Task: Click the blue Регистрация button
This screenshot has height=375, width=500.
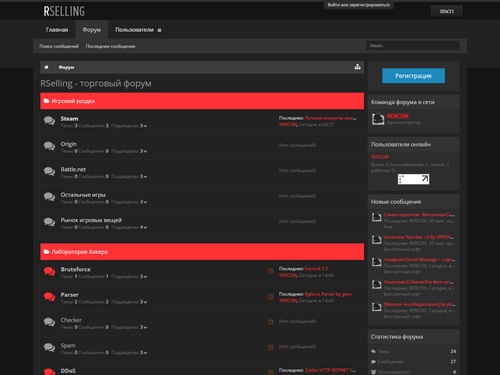Action: pyautogui.click(x=413, y=76)
